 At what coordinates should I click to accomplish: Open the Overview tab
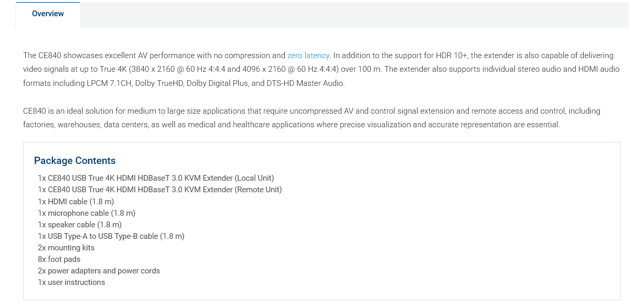48,14
